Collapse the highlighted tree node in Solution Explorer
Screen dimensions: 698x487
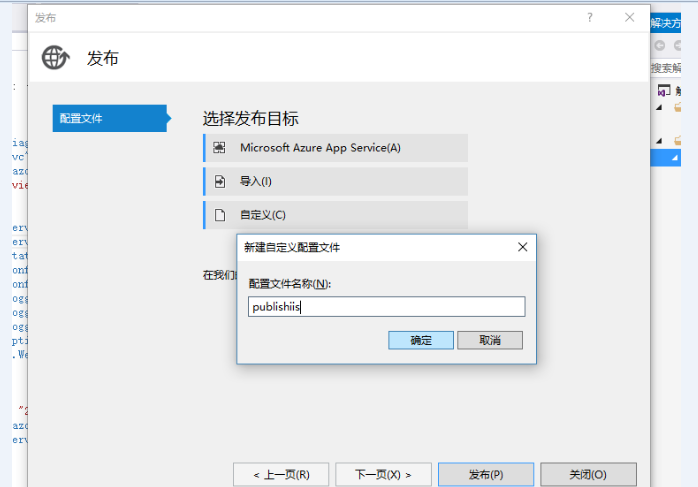(x=675, y=158)
